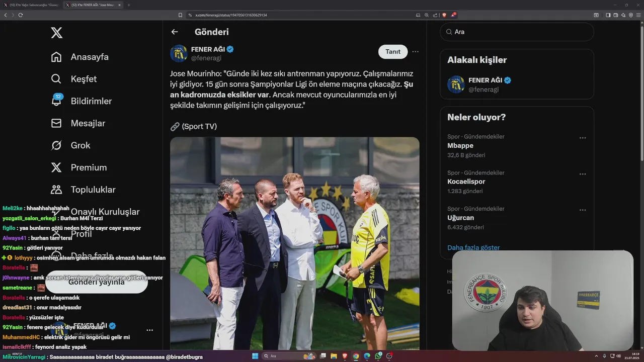
Task: Go back using the arrow beside Gönderi
Action: (x=175, y=32)
